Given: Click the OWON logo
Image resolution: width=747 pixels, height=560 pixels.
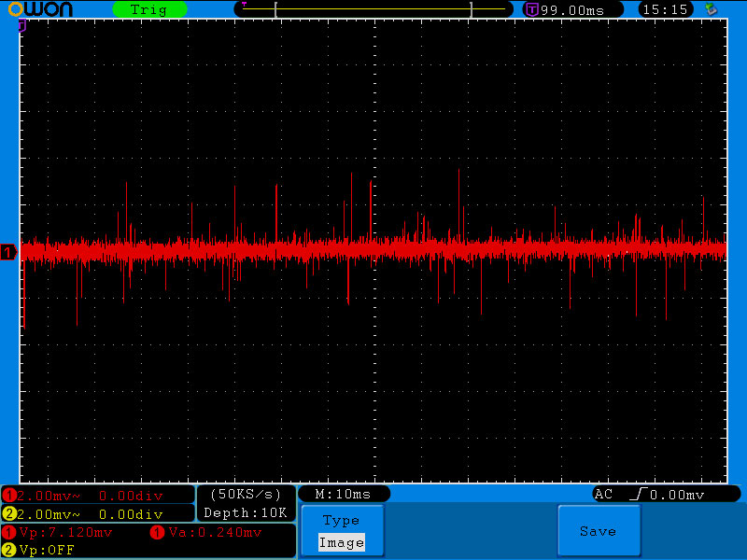Looking at the screenshot, I should coord(49,9).
